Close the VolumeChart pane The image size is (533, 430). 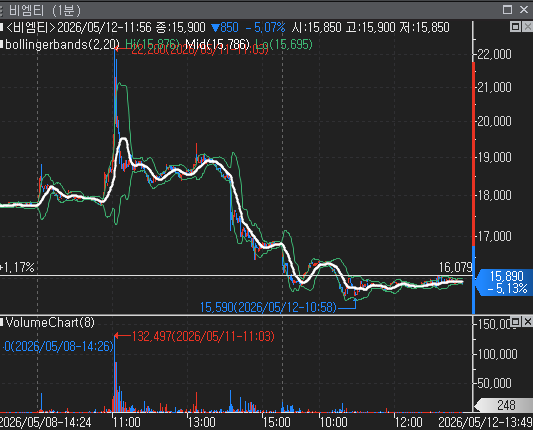pyautogui.click(x=528, y=321)
